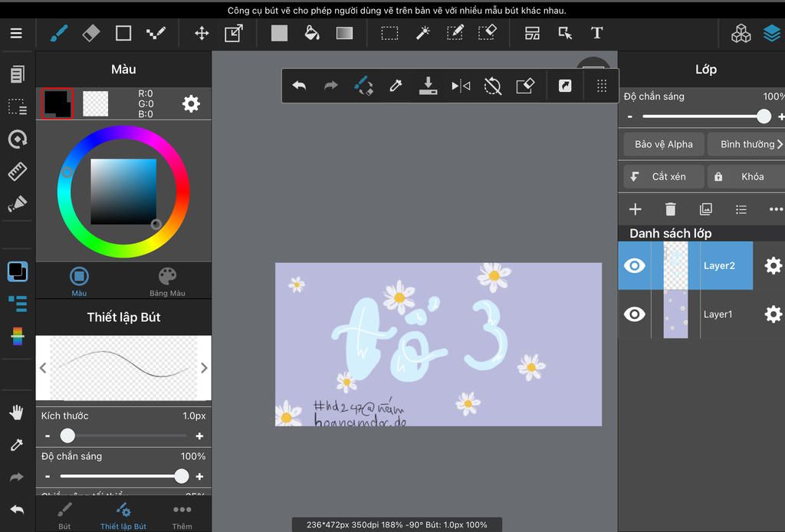Open color settings gear
The height and width of the screenshot is (532, 785).
pyautogui.click(x=191, y=103)
